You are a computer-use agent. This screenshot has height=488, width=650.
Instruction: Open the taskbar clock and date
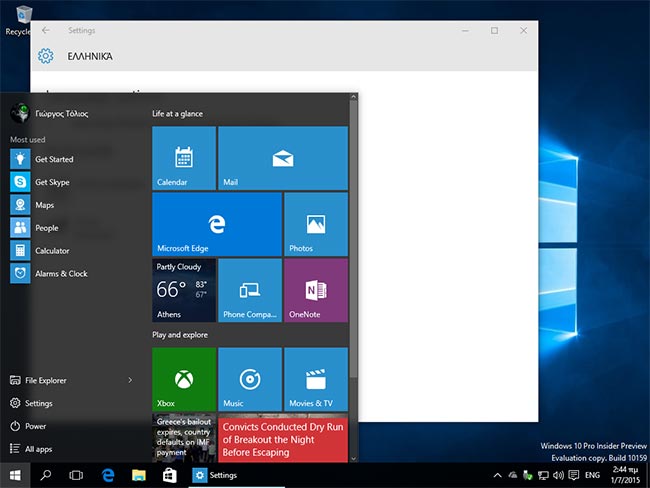[625, 475]
